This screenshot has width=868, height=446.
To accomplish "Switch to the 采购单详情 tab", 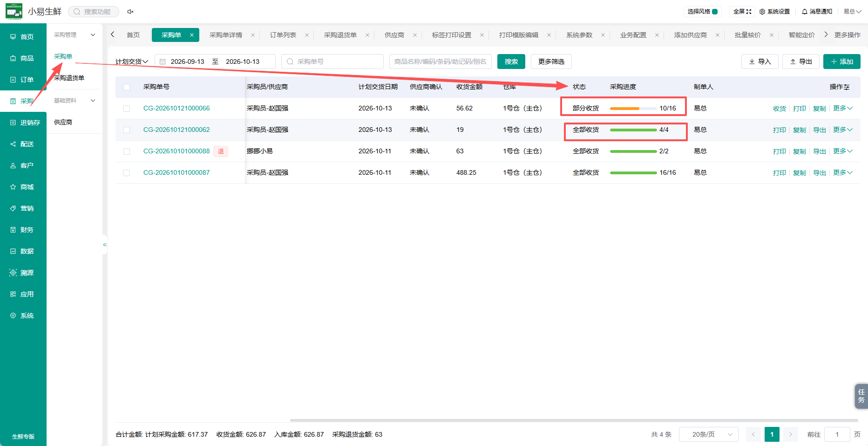I will pyautogui.click(x=226, y=35).
